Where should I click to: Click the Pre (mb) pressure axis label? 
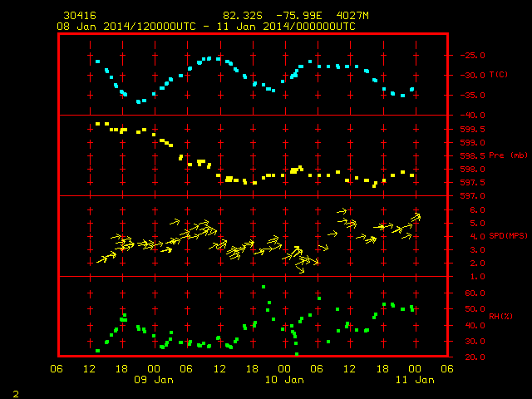click(508, 155)
